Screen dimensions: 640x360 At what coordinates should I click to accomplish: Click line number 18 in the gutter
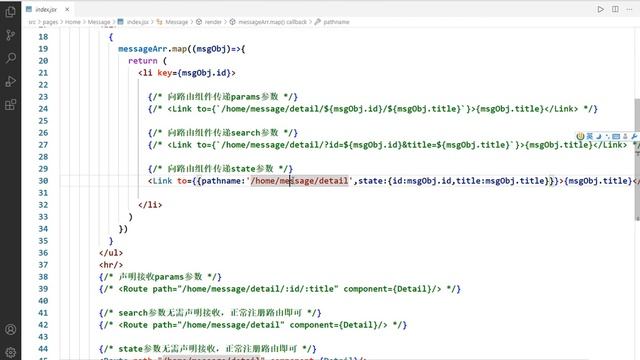(x=43, y=37)
